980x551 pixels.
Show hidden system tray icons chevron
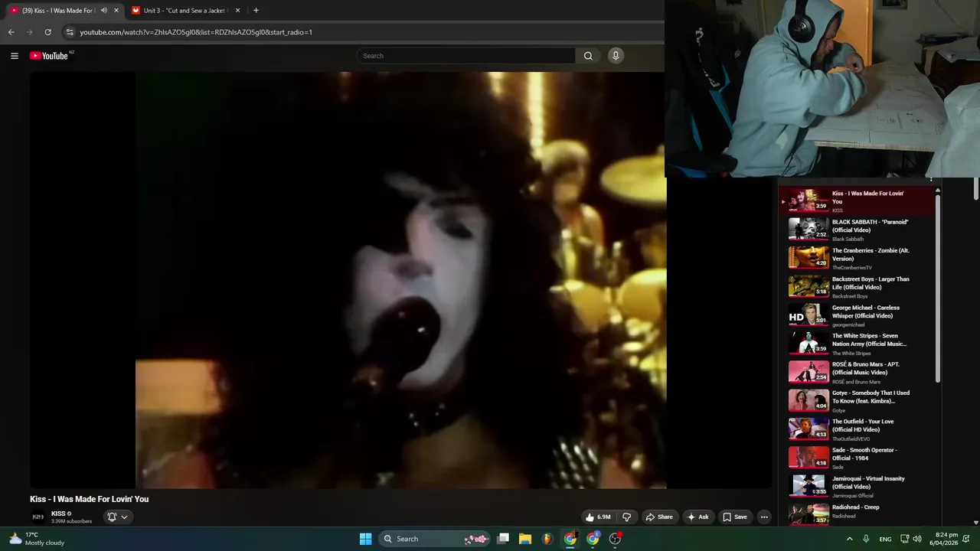pyautogui.click(x=849, y=539)
